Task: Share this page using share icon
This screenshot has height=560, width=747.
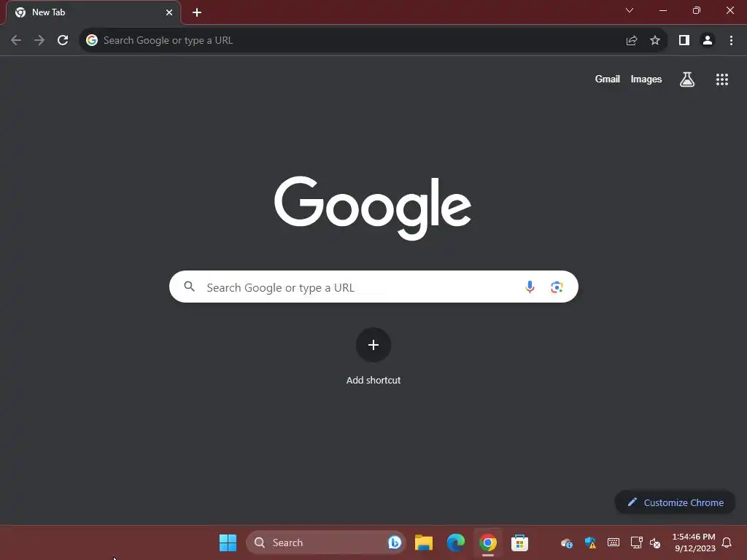Action: click(x=632, y=41)
